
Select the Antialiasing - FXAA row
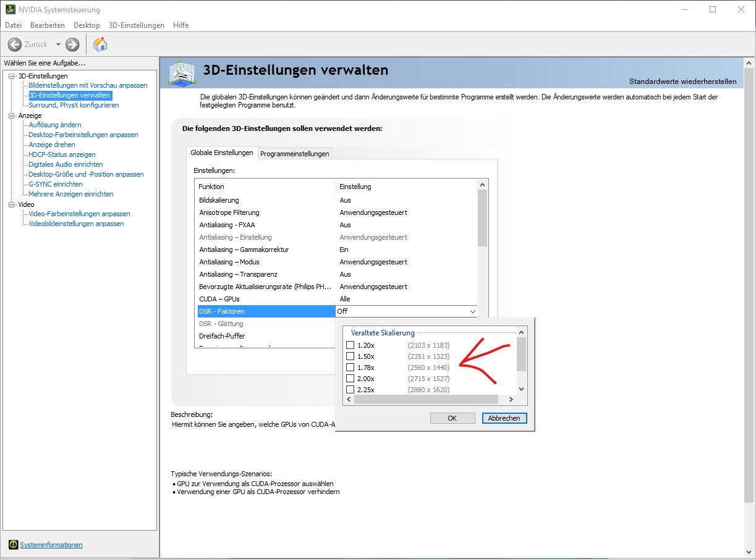point(336,225)
